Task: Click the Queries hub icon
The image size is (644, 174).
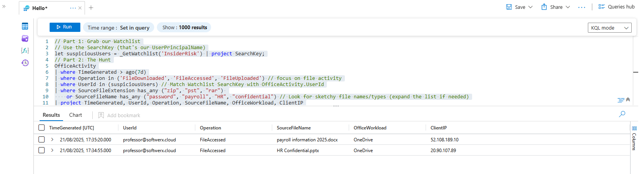Action: 602,7
